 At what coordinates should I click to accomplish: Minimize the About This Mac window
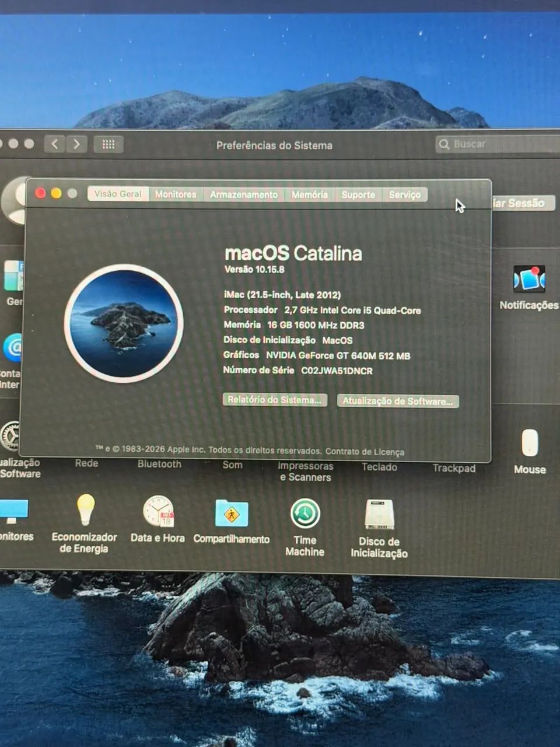(56, 193)
